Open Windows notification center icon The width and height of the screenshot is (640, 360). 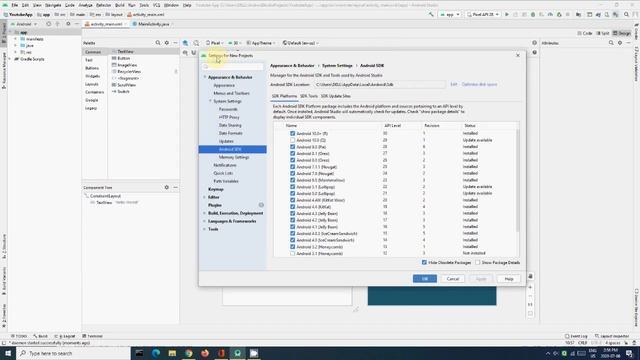pos(629,353)
